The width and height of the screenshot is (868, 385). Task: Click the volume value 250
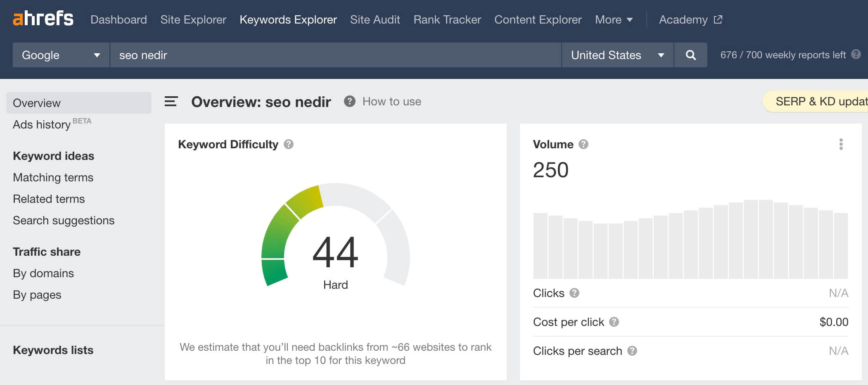pos(551,170)
